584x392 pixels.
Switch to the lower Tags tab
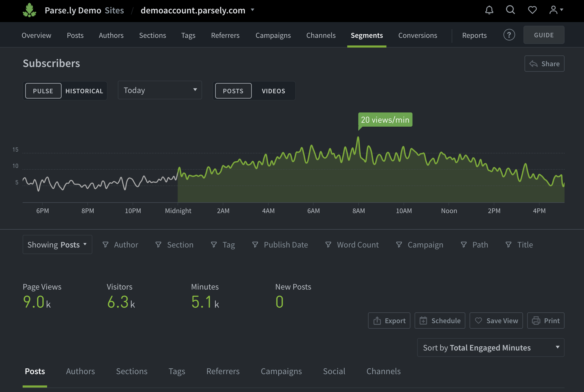[x=177, y=371]
